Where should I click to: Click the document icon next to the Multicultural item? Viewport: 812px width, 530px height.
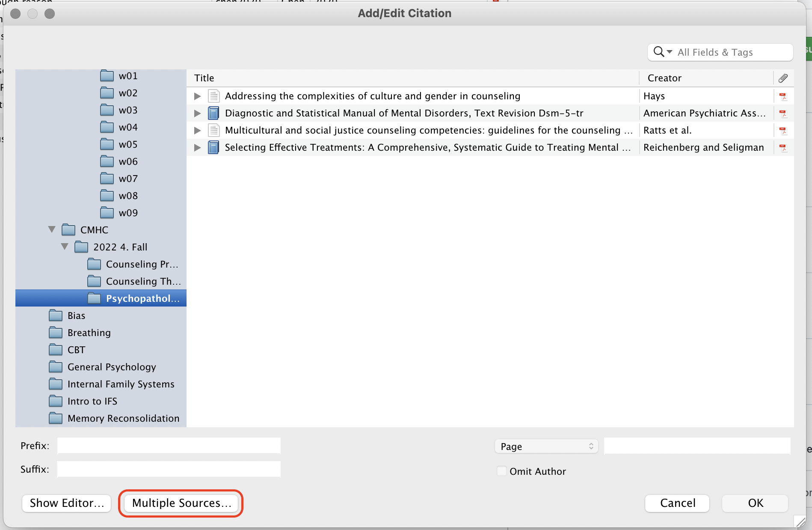pos(214,130)
